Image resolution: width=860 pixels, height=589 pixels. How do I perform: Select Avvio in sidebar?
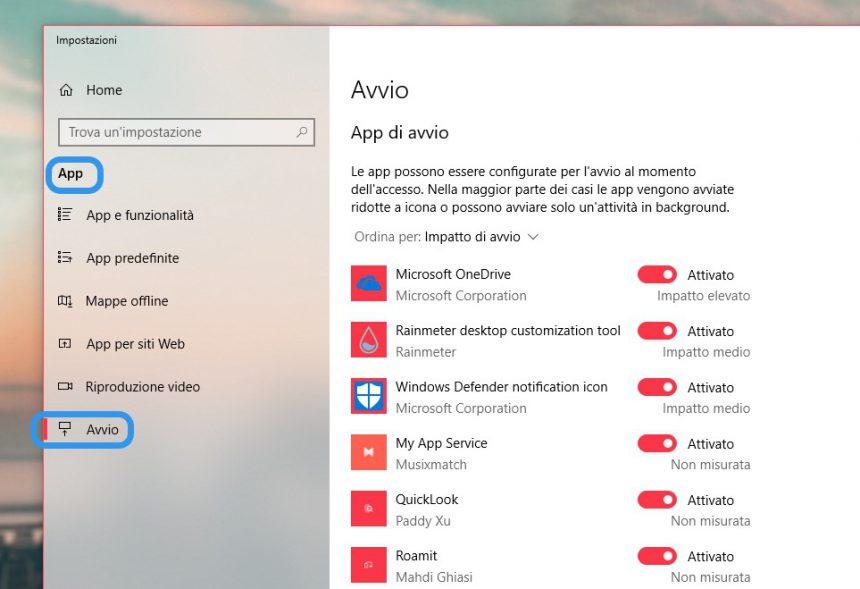[102, 429]
